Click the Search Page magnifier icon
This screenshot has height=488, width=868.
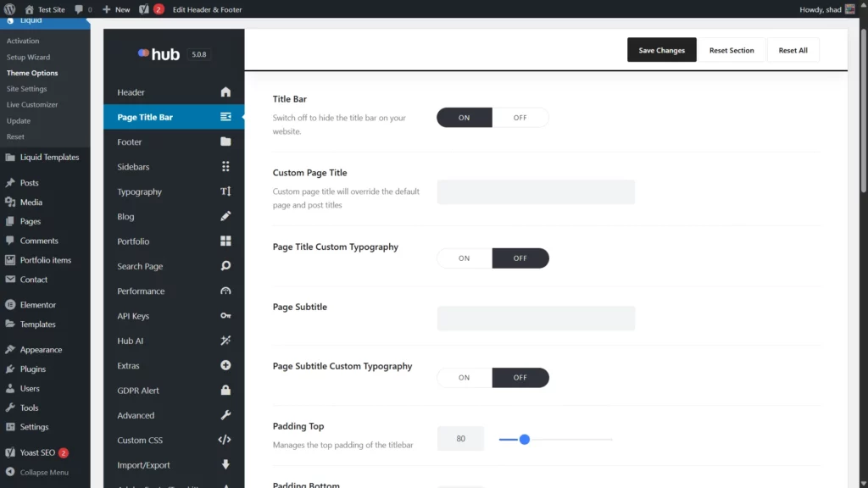225,266
